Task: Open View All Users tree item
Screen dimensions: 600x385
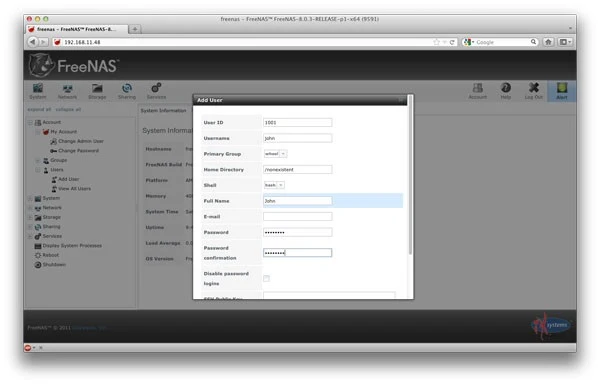Action: click(x=71, y=189)
